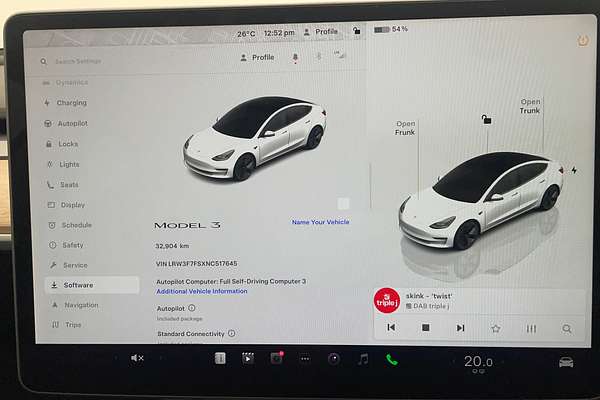The width and height of the screenshot is (600, 400).
Task: Open the green phone app icon
Action: [392, 360]
